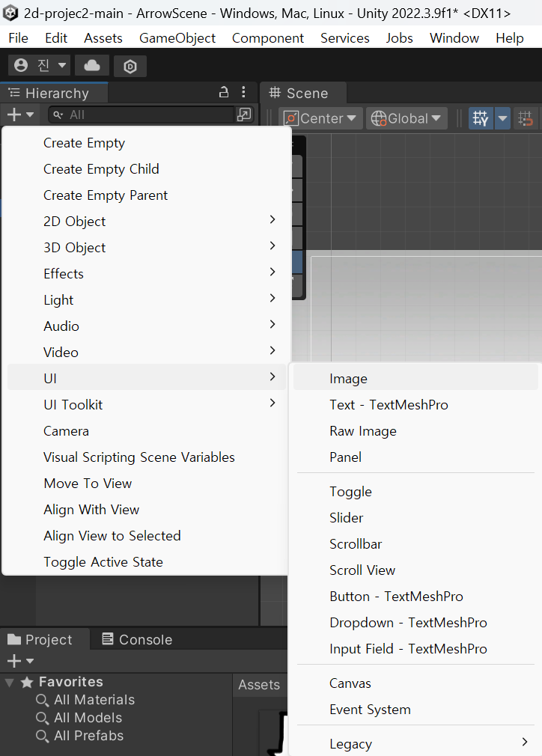Select the UI menu entry
Screen dimensions: 542x756
click(147, 379)
